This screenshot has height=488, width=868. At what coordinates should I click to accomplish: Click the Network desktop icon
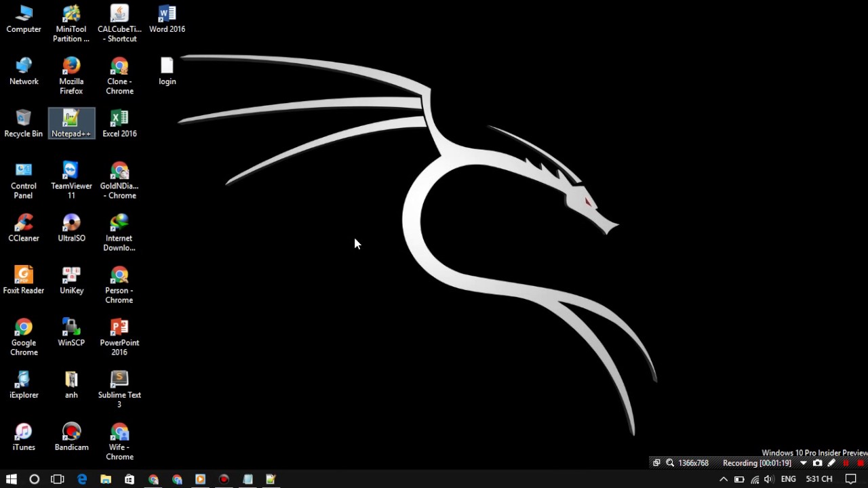(x=24, y=71)
